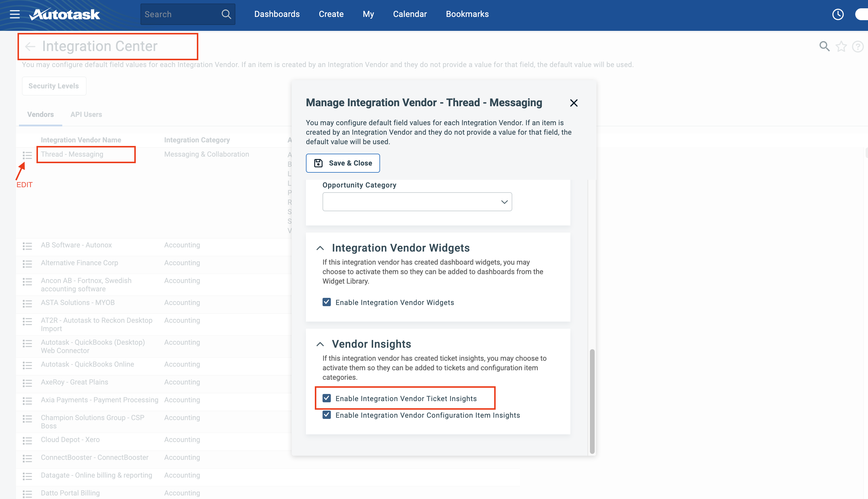Open context menu for Datagate billing row
The height and width of the screenshot is (499, 868).
[x=27, y=476]
